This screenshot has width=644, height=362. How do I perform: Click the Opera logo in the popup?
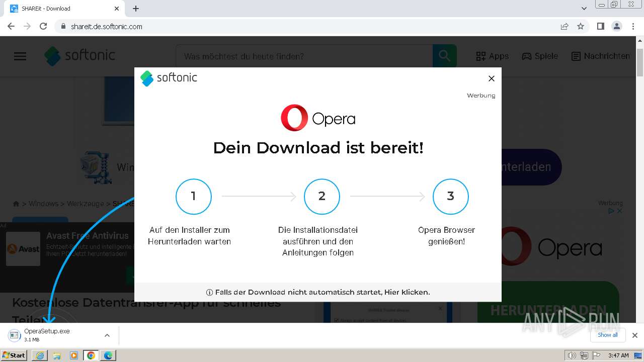(318, 118)
